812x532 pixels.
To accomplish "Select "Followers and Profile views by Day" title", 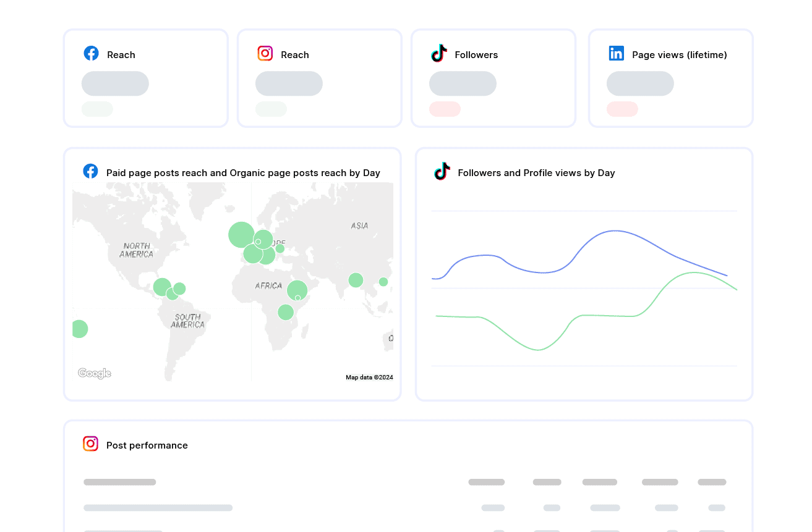I will (x=536, y=173).
